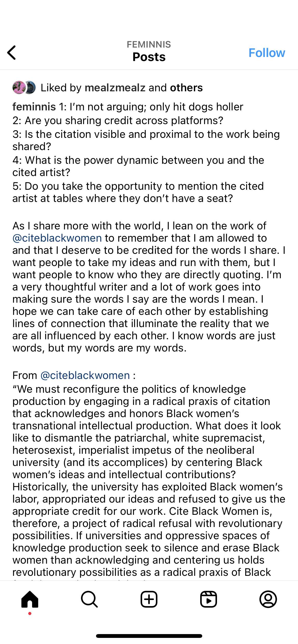Open the Home feed tab
Image resolution: width=298 pixels, height=644 pixels.
30,599
